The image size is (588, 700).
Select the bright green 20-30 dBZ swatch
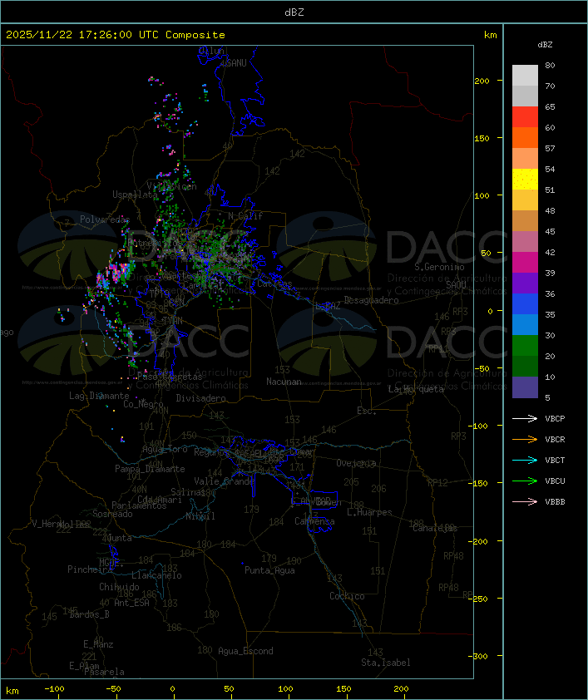pyautogui.click(x=525, y=345)
